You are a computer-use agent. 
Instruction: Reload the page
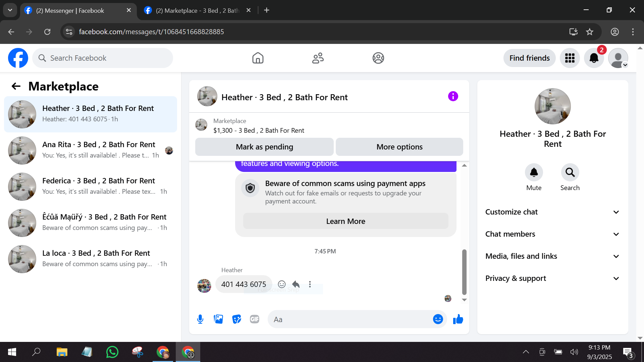(x=47, y=32)
